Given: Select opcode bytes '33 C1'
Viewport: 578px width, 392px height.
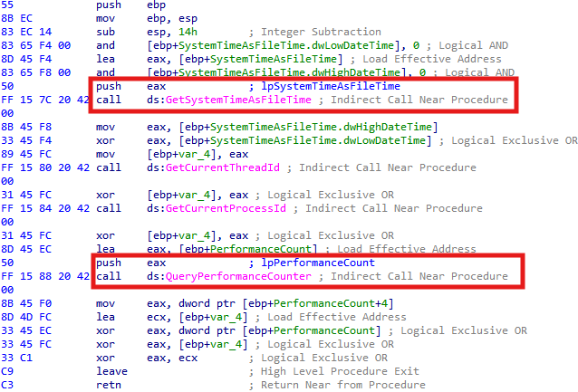Looking at the screenshot, I should coord(17,358).
